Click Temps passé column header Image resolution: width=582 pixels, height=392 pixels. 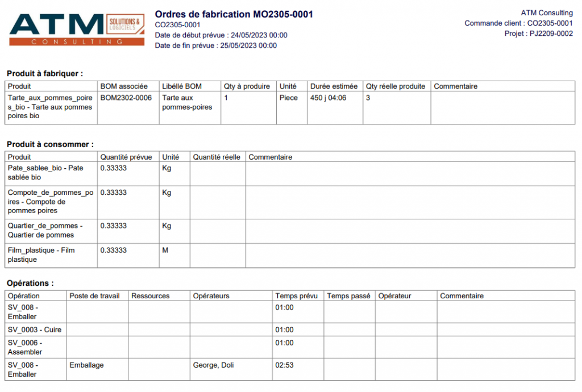[348, 296]
